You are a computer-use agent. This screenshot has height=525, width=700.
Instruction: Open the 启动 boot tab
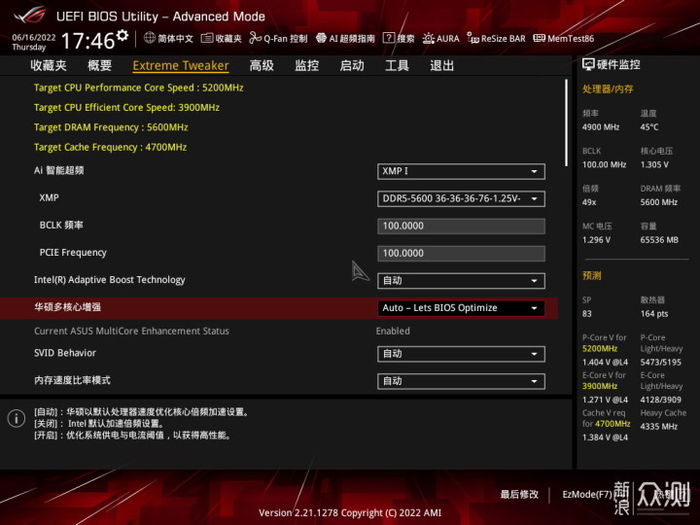[352, 66]
